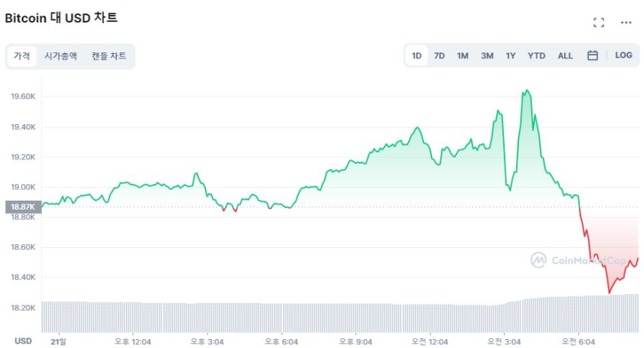Show the ALL time range
Image resolution: width=644 pixels, height=348 pixels.
pyautogui.click(x=565, y=55)
